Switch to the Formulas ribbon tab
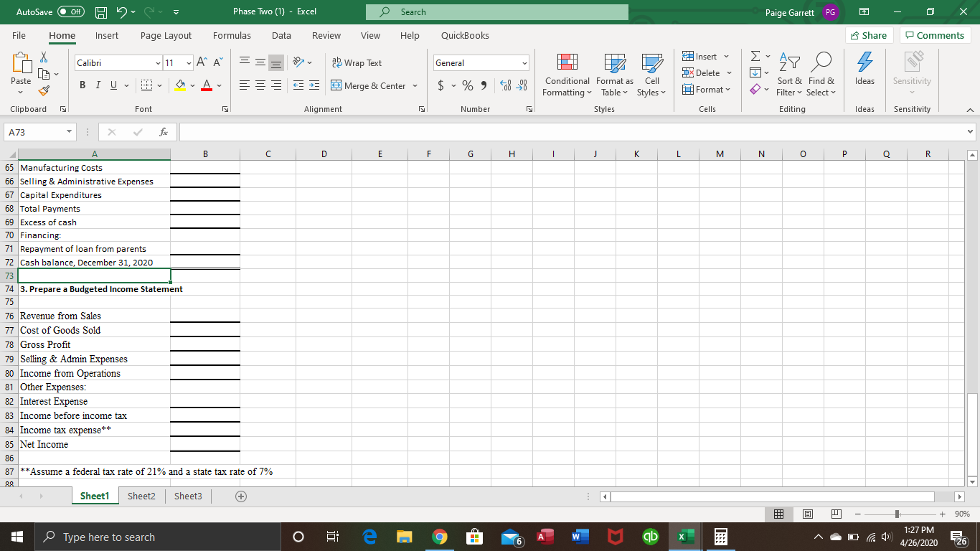This screenshot has height=551, width=980. click(x=232, y=35)
